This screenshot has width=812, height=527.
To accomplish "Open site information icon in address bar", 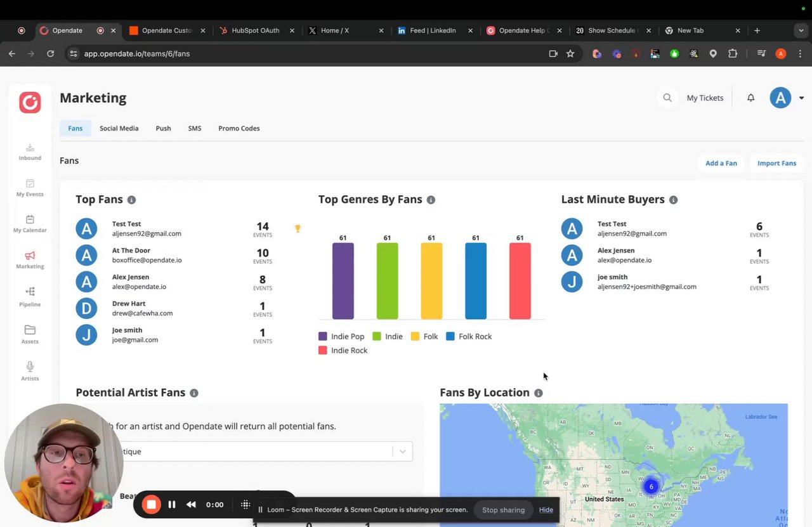I will [x=73, y=54].
